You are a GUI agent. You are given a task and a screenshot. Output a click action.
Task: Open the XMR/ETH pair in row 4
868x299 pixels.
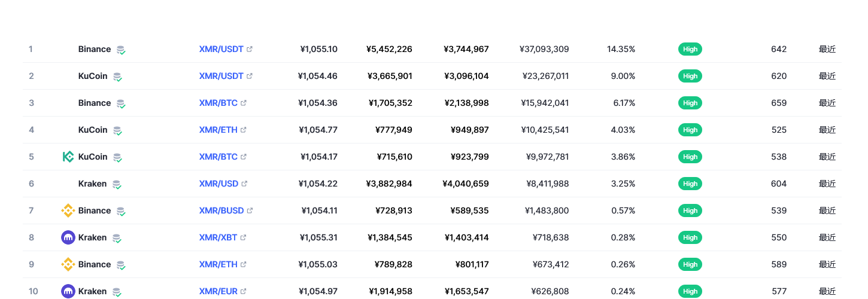[x=218, y=130]
